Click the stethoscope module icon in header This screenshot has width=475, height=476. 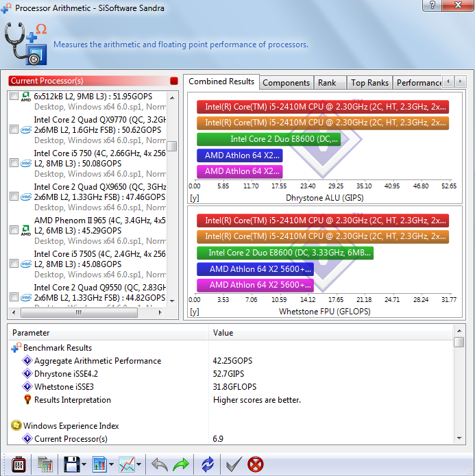pos(26,44)
